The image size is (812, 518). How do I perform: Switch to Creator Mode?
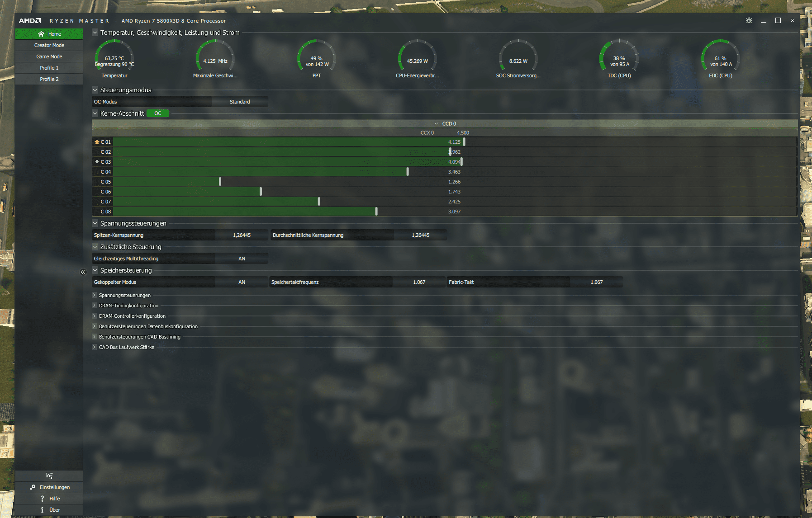49,45
